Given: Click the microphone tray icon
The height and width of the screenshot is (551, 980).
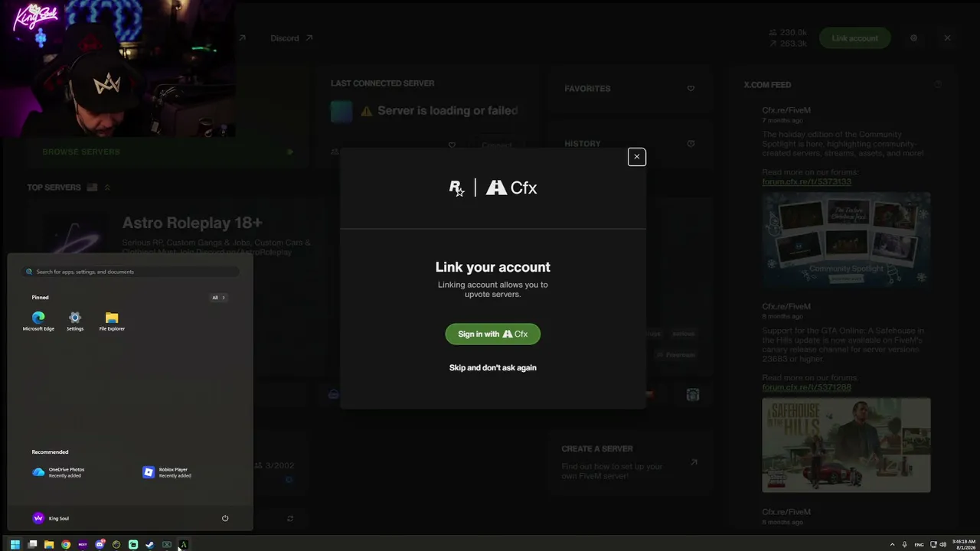Looking at the screenshot, I should pyautogui.click(x=905, y=545).
